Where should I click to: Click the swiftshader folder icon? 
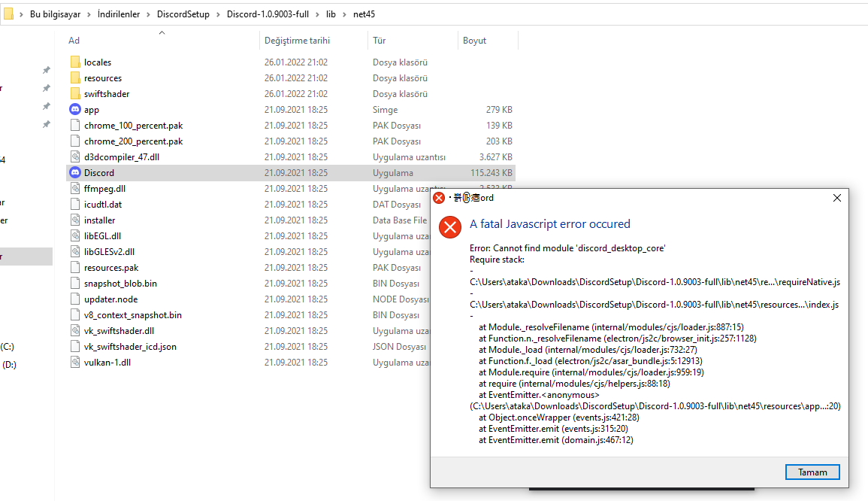click(75, 94)
